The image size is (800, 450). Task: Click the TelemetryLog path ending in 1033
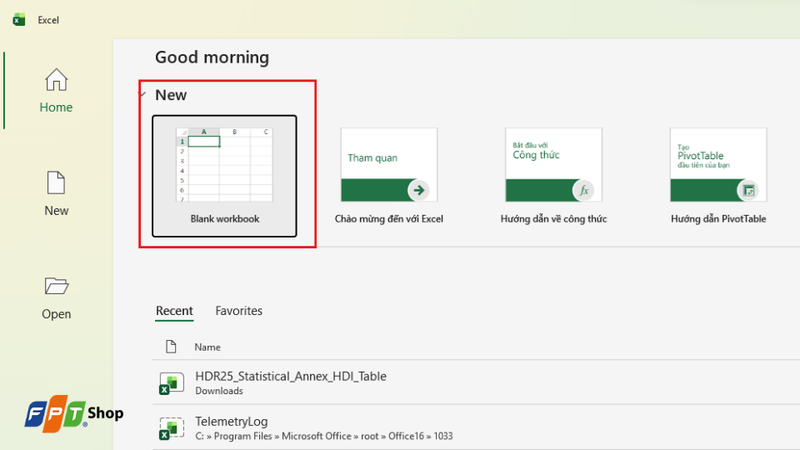click(324, 436)
